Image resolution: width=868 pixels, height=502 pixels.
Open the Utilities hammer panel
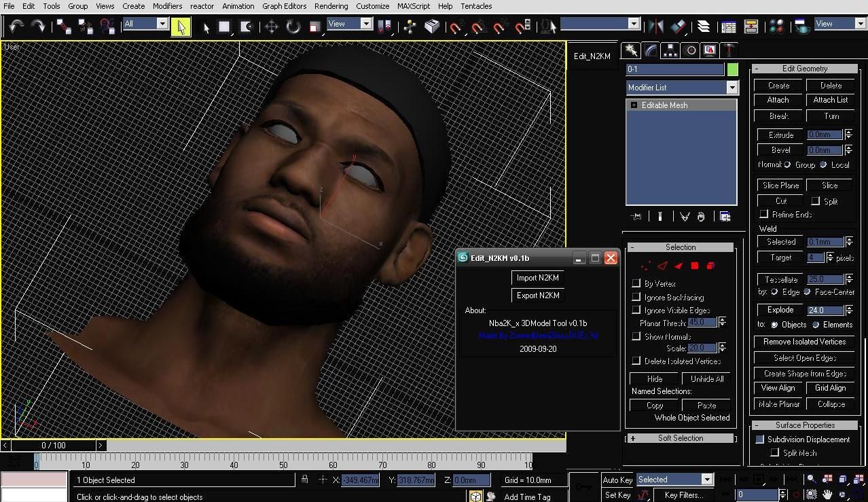point(729,50)
